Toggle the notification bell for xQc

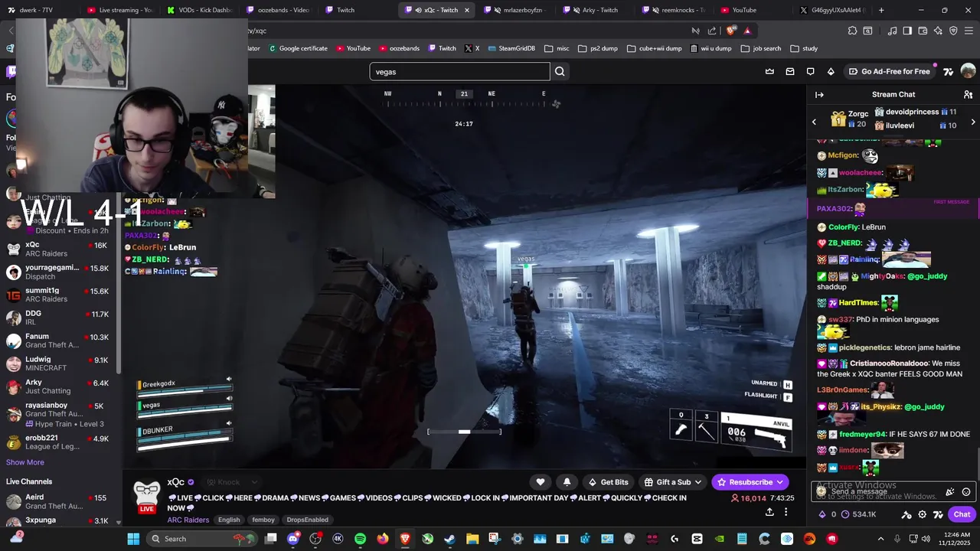tap(567, 482)
